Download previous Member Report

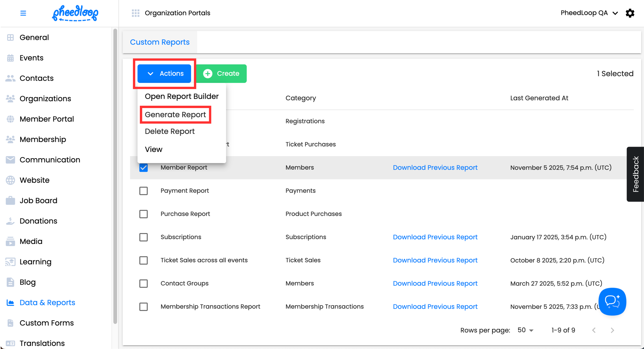coord(435,168)
